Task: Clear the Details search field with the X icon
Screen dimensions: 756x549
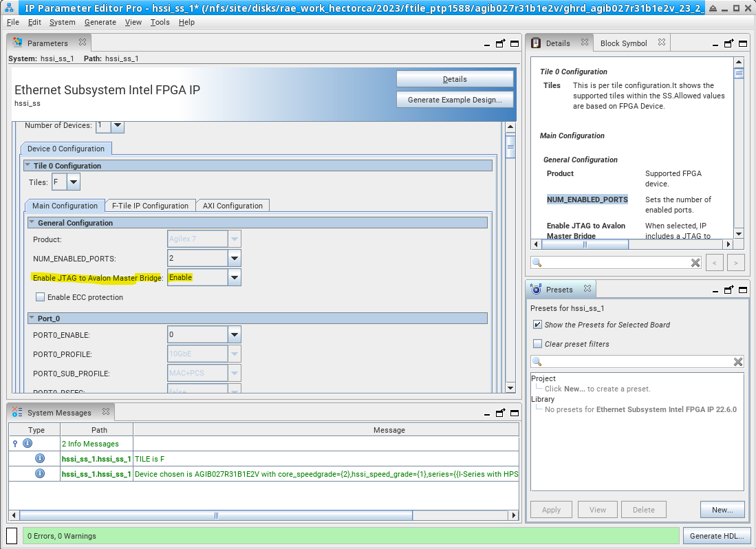Action: click(x=695, y=263)
